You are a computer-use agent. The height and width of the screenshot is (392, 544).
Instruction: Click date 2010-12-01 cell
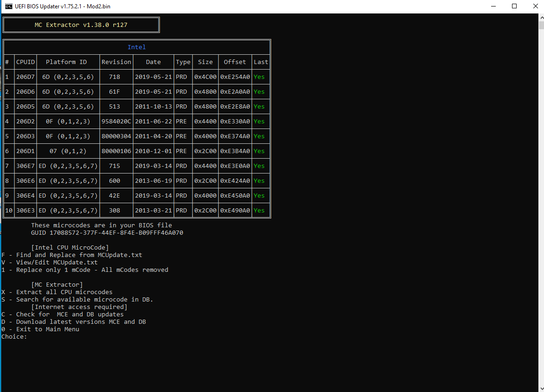154,151
